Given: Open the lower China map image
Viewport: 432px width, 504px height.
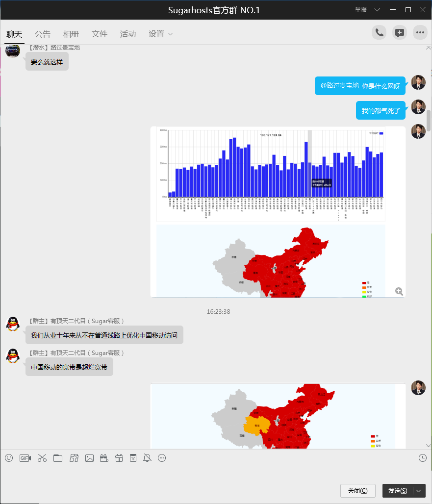Looking at the screenshot, I should [x=278, y=416].
